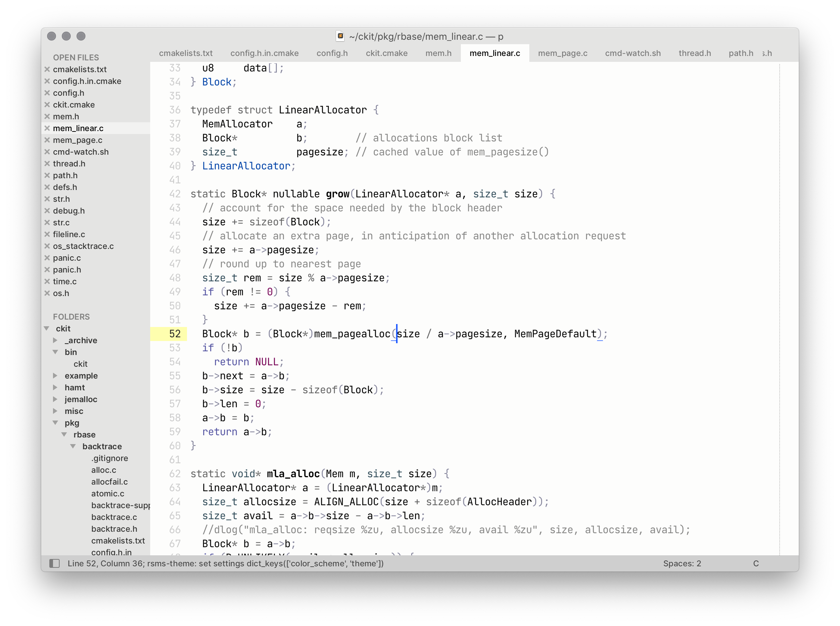The image size is (840, 626).
Task: Collapse the pkg folder triangle
Action: [x=55, y=422]
